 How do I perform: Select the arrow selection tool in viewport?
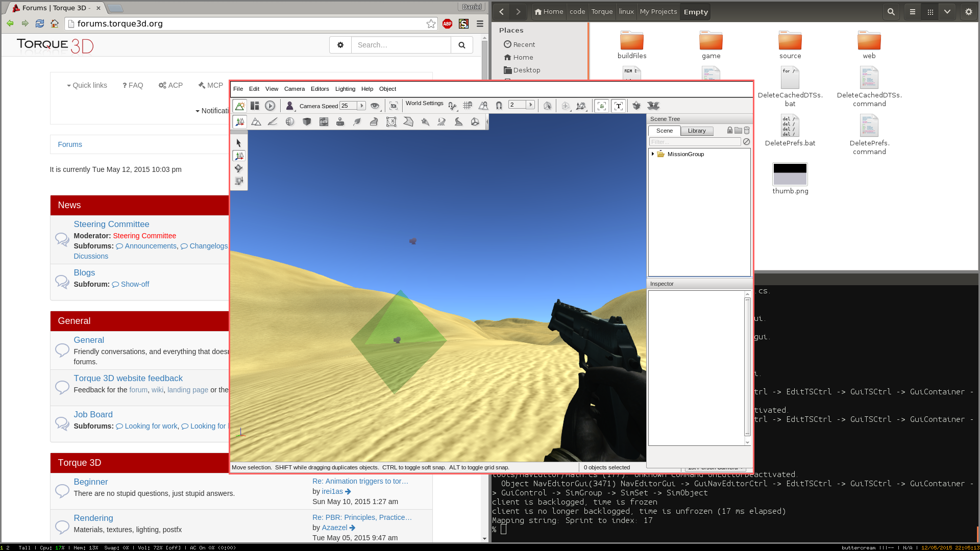coord(238,143)
